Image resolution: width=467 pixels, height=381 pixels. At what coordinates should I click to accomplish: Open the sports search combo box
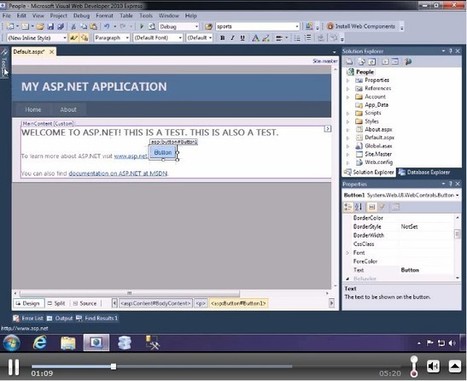297,26
